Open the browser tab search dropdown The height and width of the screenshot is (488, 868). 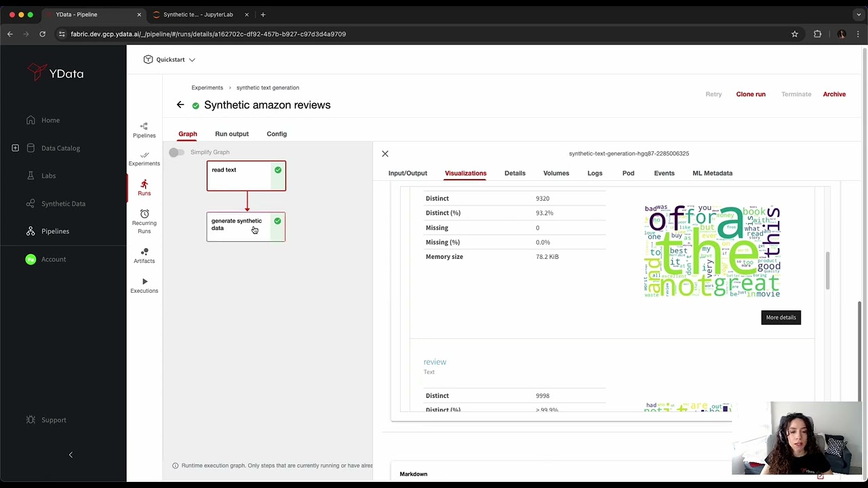point(859,14)
